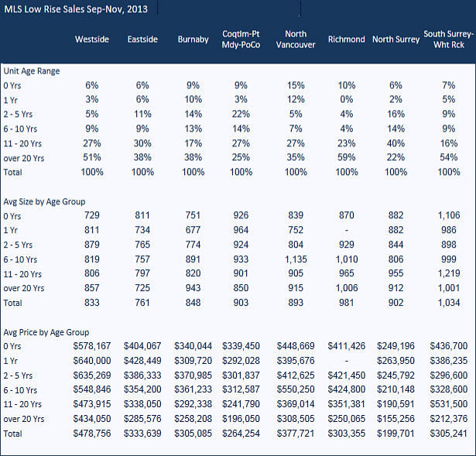The image size is (476, 456).
Task: Select the 15% value for North Vancouver
Action: pos(296,85)
